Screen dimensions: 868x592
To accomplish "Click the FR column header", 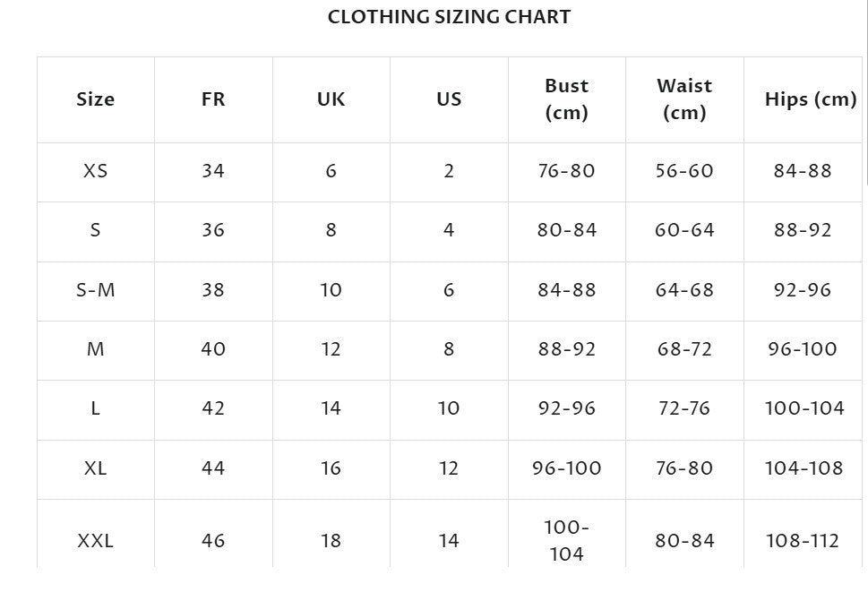I will click(x=213, y=99).
